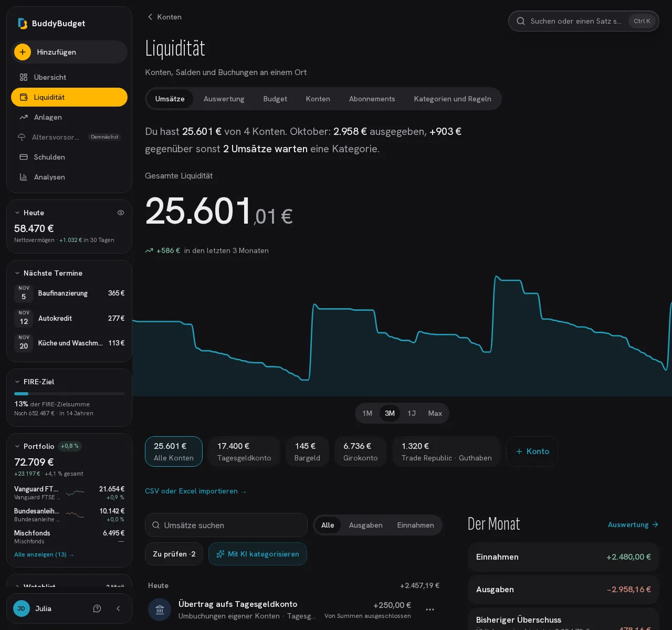Switch to the Budget tab
Image resolution: width=672 pixels, height=630 pixels.
click(275, 99)
